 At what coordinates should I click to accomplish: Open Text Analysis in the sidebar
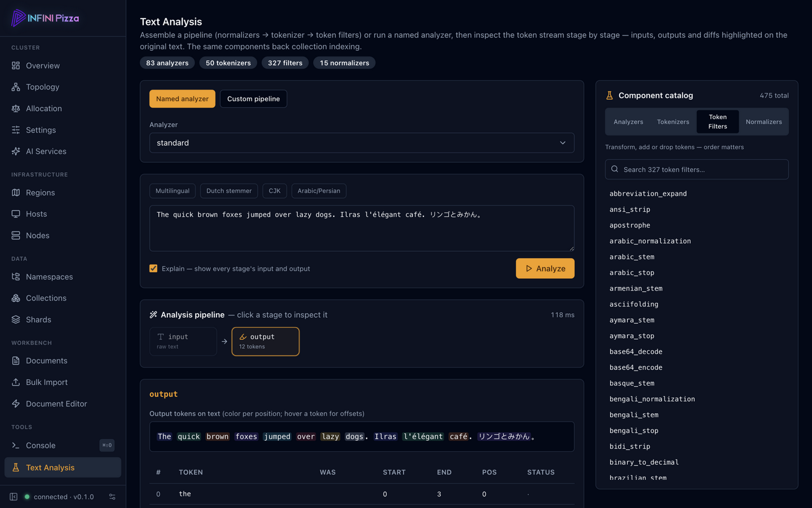pyautogui.click(x=63, y=467)
